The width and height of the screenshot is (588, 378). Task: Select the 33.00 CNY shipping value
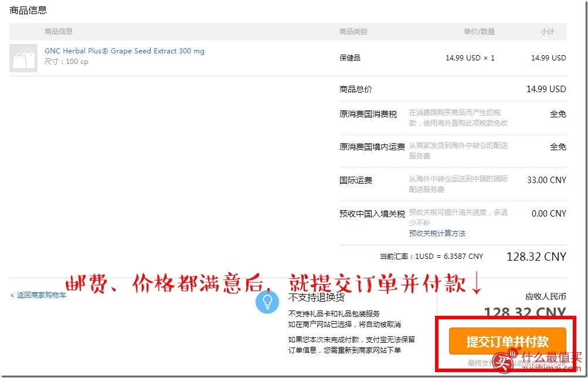pyautogui.click(x=546, y=180)
